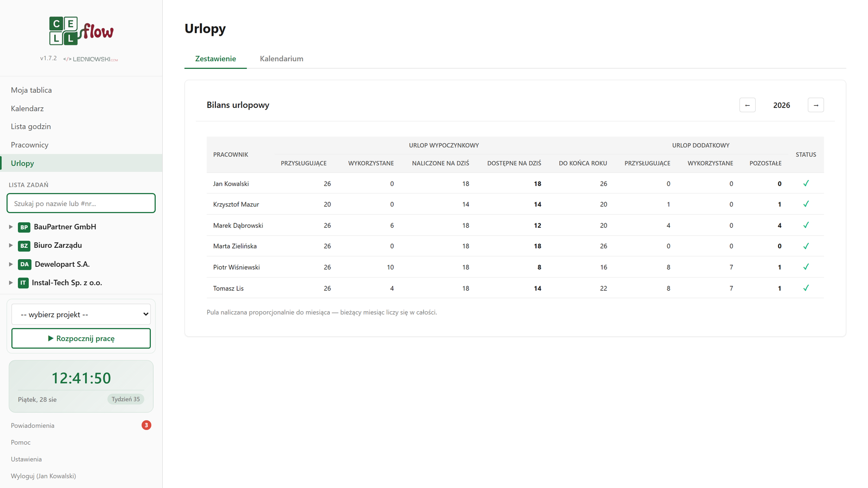
Task: Click the Rozpocznij pracę button
Action: tap(81, 338)
